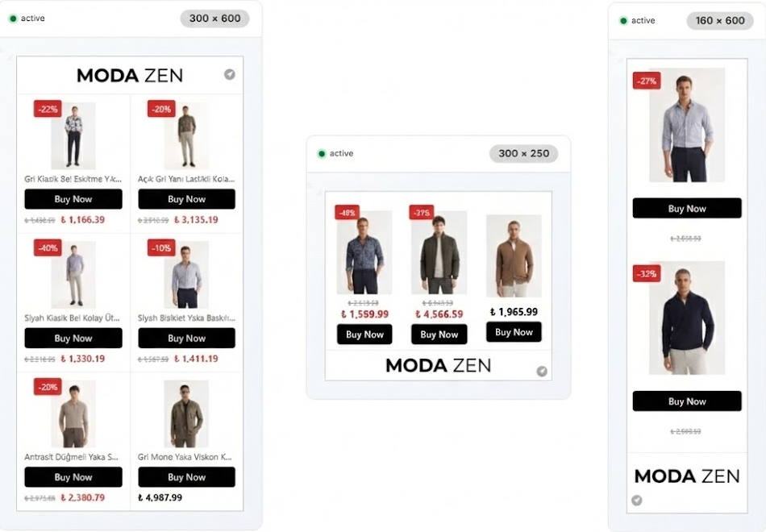Click the -10% badge on the Siyah Bisiklet product
766x532 pixels.
pos(161,247)
